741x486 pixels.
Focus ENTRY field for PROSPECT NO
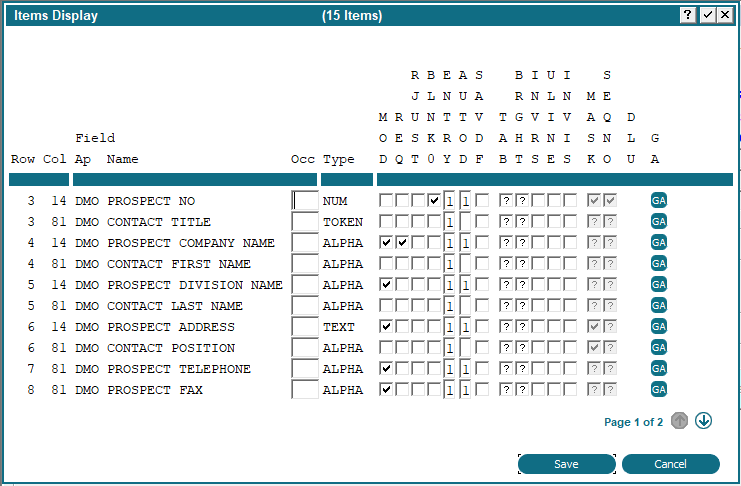pos(449,200)
